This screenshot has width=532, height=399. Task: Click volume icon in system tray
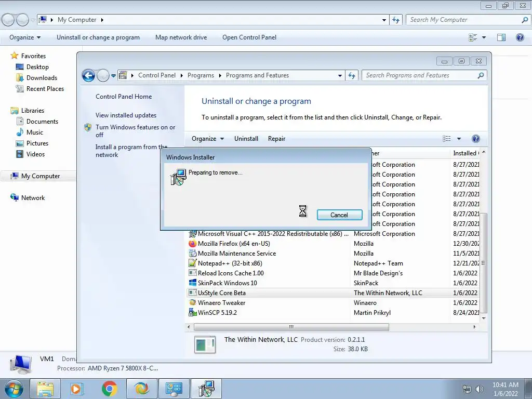[480, 389]
